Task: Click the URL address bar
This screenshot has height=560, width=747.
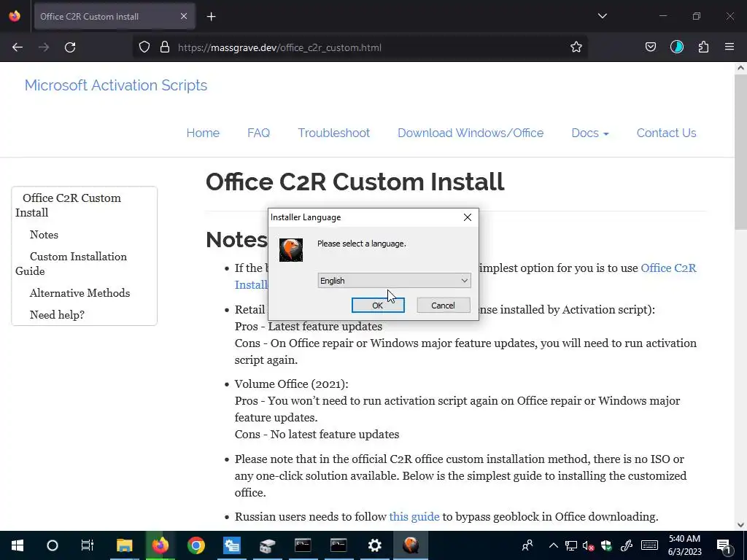Action: tap(360, 47)
